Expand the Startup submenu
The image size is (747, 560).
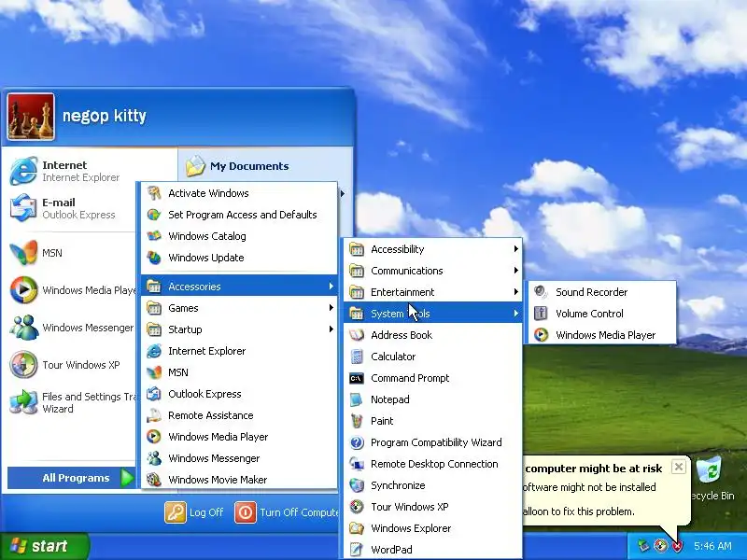coord(239,329)
